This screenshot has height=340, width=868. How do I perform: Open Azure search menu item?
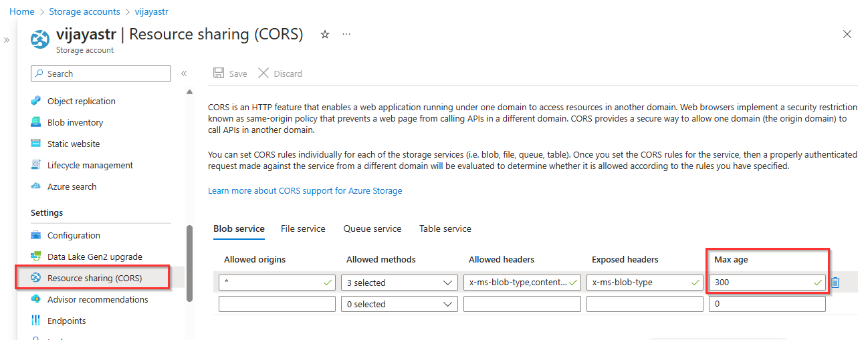[x=72, y=186]
